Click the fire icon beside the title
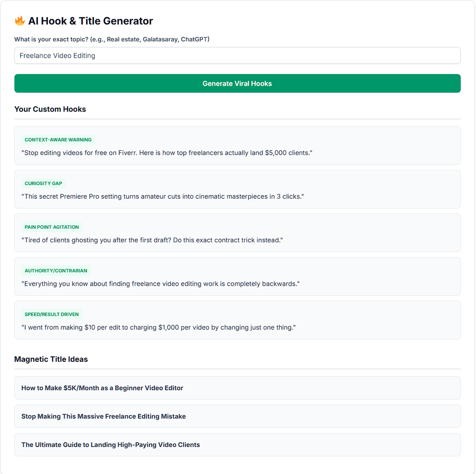476x474 pixels. point(20,21)
